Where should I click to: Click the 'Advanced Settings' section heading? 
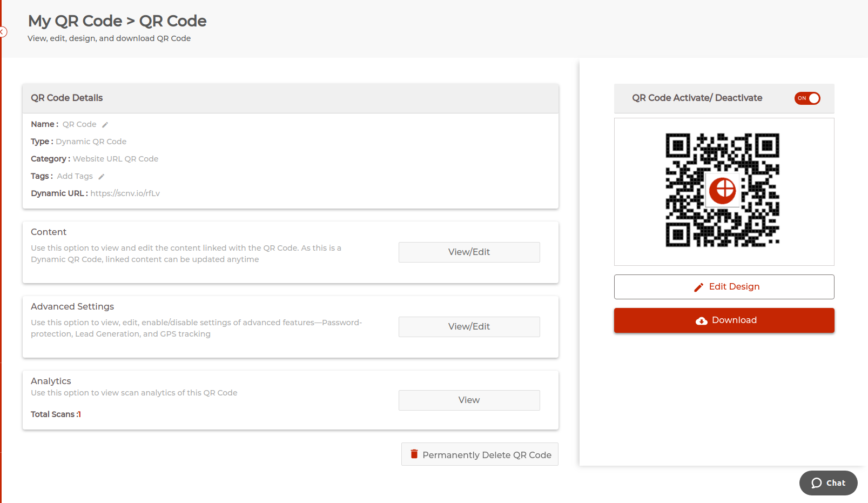72,306
